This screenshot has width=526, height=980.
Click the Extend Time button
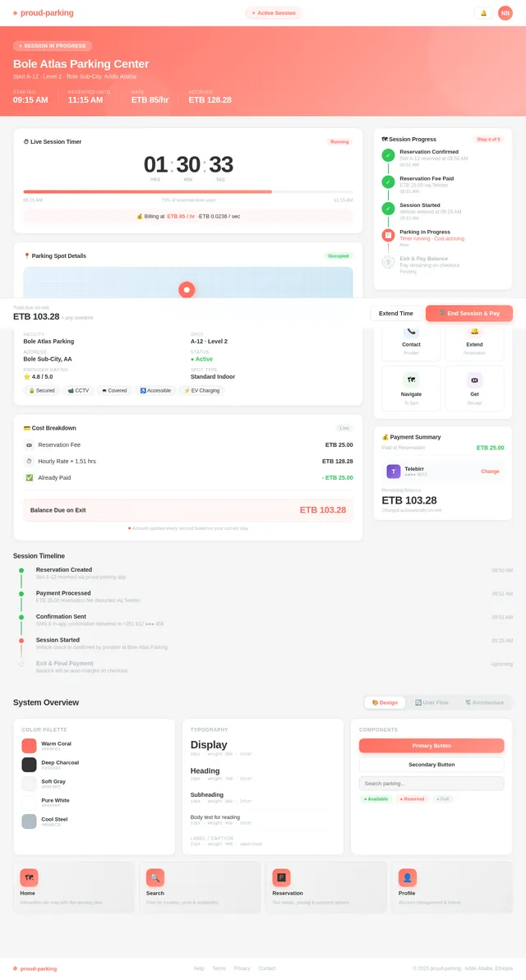point(396,313)
